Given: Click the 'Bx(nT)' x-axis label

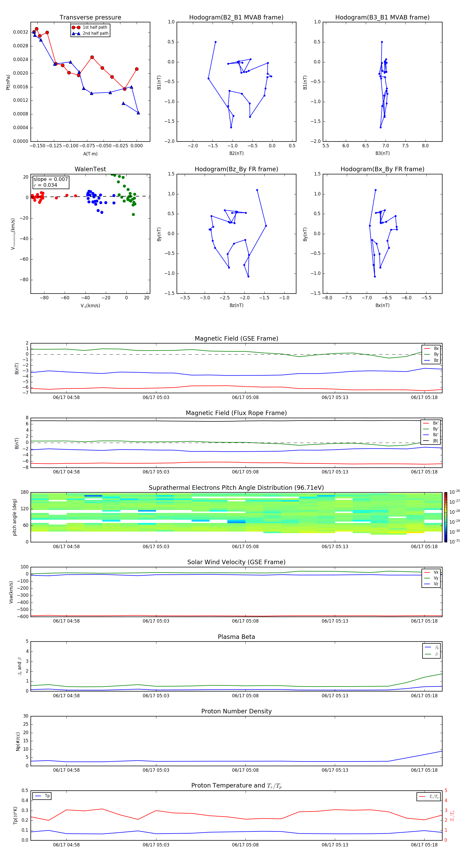Looking at the screenshot, I should point(382,305).
